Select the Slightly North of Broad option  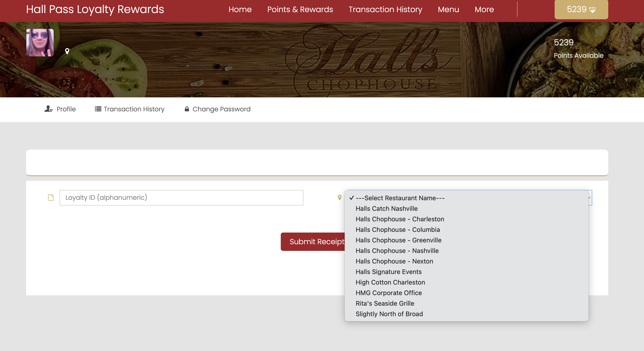389,314
